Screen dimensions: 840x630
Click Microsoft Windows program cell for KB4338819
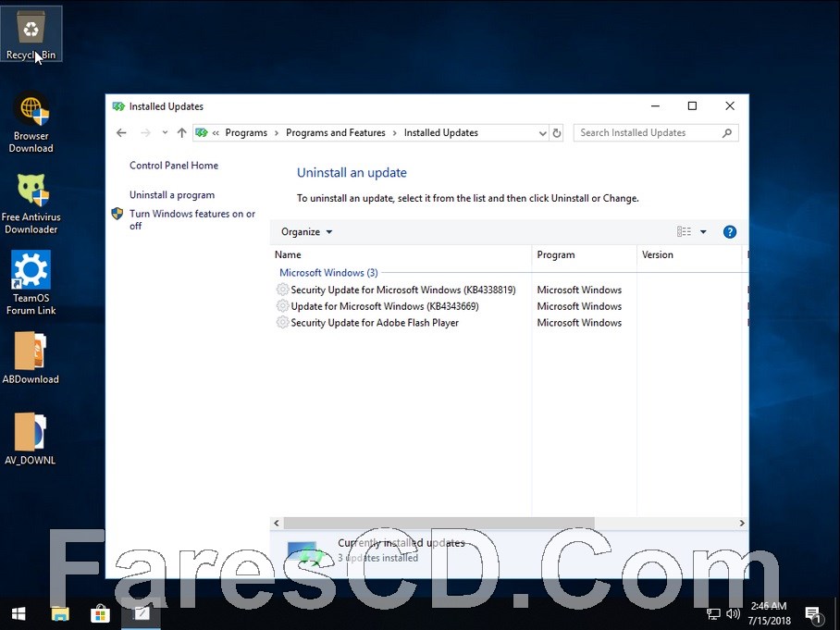pos(579,290)
